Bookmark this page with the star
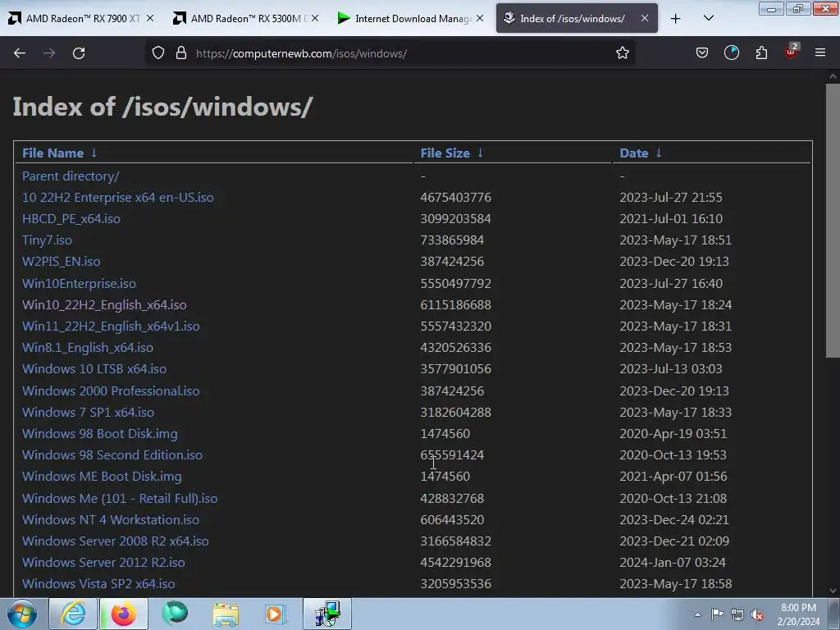The height and width of the screenshot is (630, 840). tap(622, 53)
